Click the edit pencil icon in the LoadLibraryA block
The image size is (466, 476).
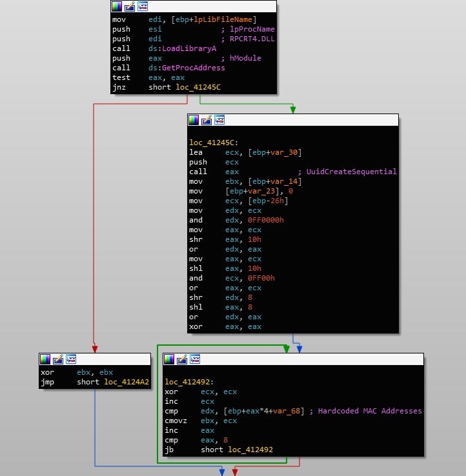pyautogui.click(x=129, y=6)
